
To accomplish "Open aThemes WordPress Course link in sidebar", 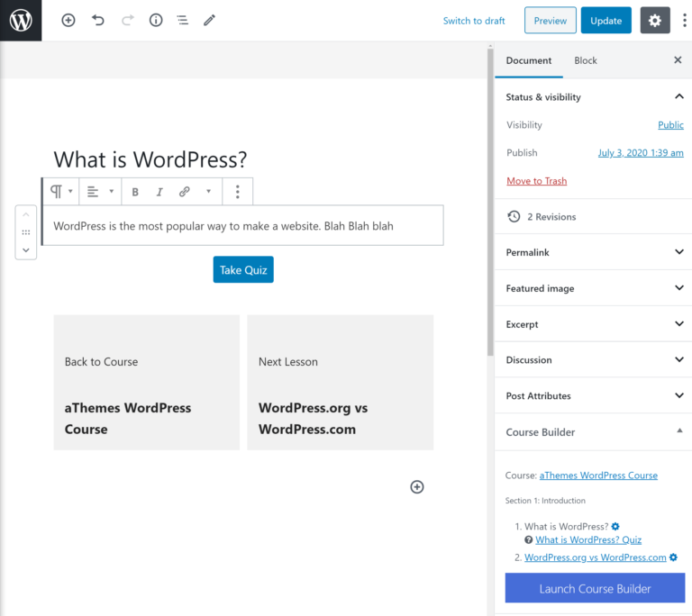I will [598, 476].
